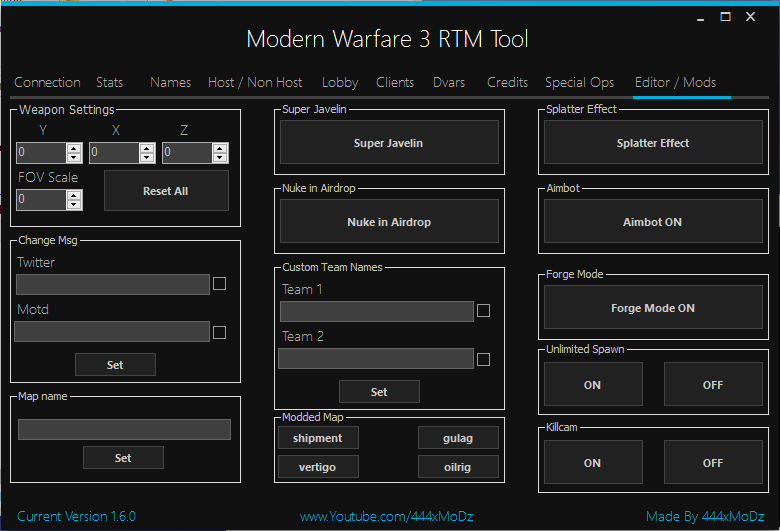Open the Names tab

[171, 83]
